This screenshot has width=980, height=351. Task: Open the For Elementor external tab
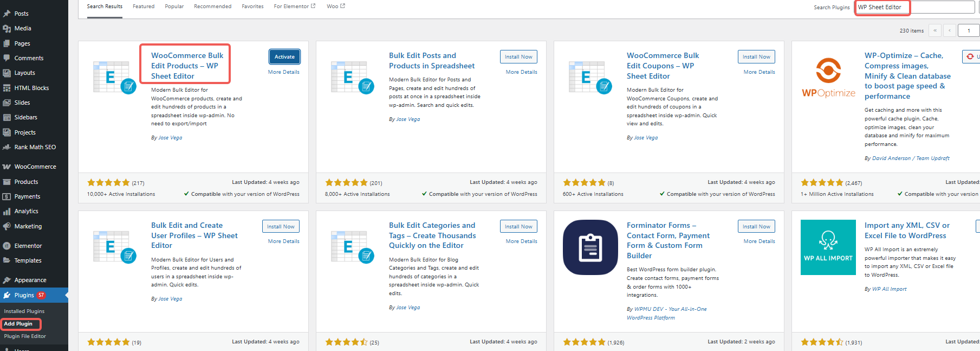[x=294, y=7]
